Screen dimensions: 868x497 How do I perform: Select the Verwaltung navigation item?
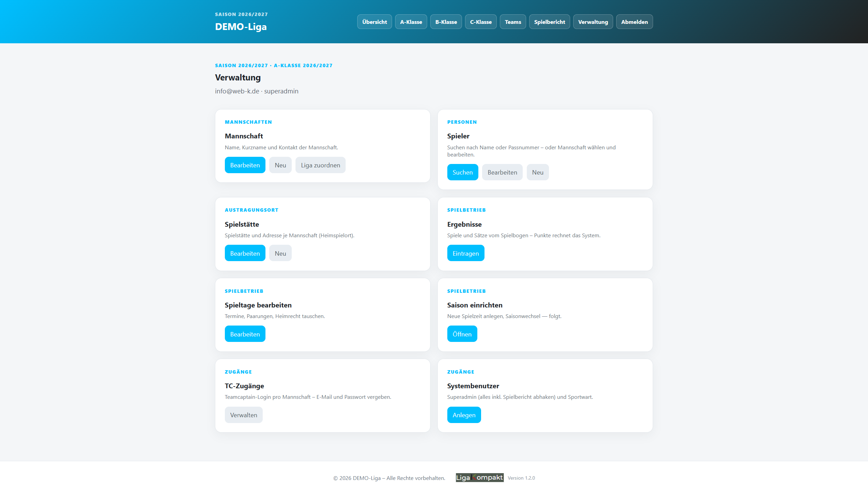click(593, 22)
